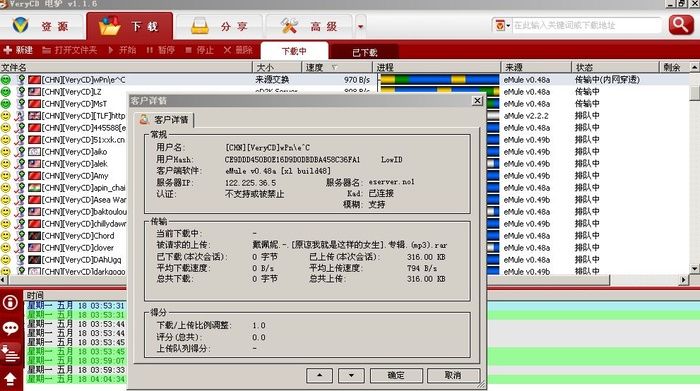Click the flag icon on the LZ row
Screen dimensions: 700x391
click(x=34, y=92)
